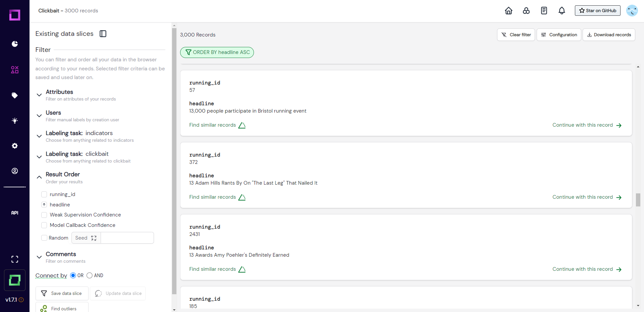Check the running_id order checkbox
The height and width of the screenshot is (312, 644).
(44, 194)
